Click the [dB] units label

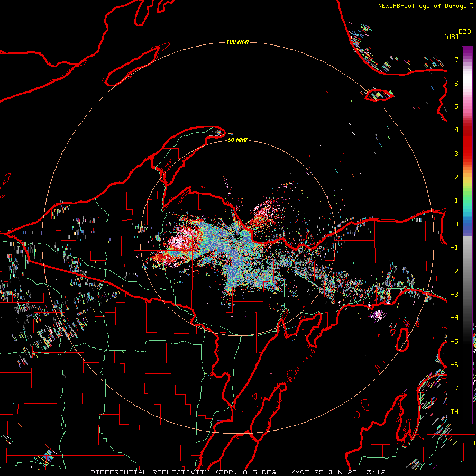point(452,36)
